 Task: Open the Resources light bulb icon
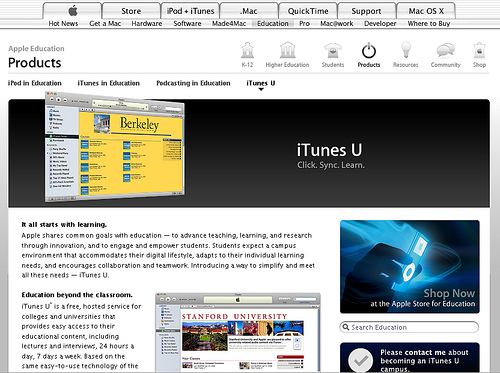click(406, 50)
